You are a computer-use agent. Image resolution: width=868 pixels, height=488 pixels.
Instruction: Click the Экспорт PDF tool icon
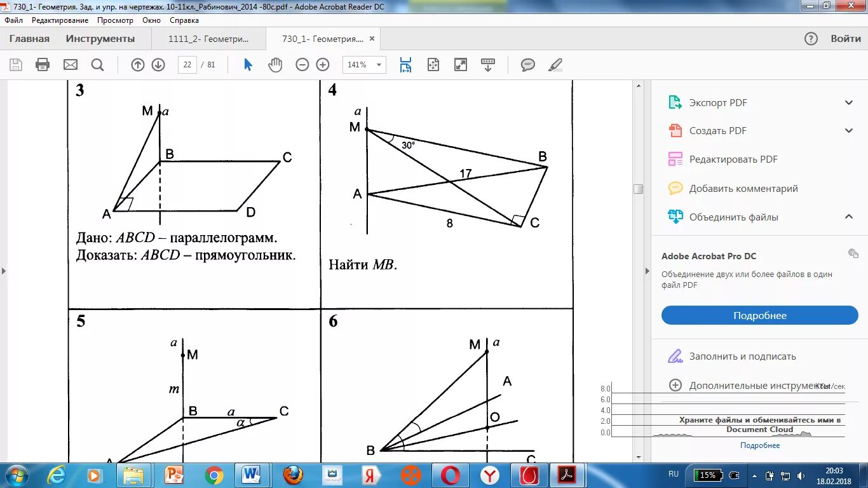point(675,102)
